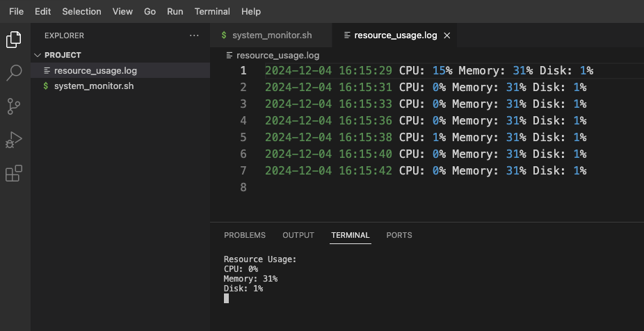Open the Explorer view in activity bar
Screen dimensions: 644x331
[x=14, y=40]
